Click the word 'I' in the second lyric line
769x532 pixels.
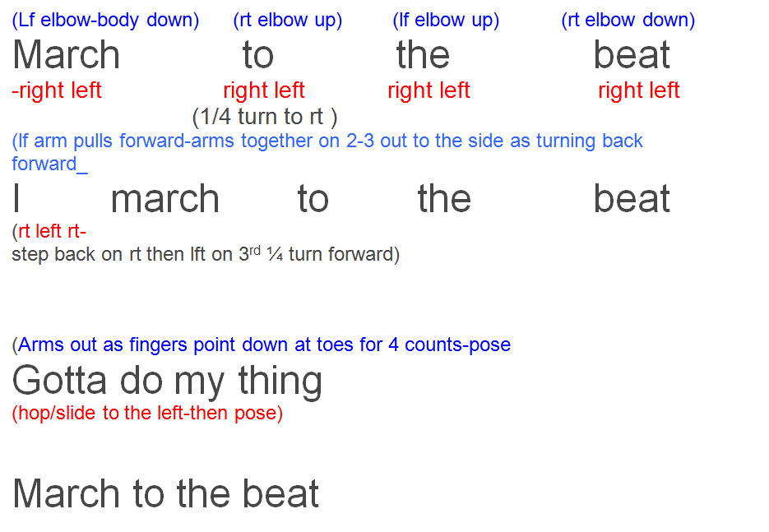(x=16, y=199)
